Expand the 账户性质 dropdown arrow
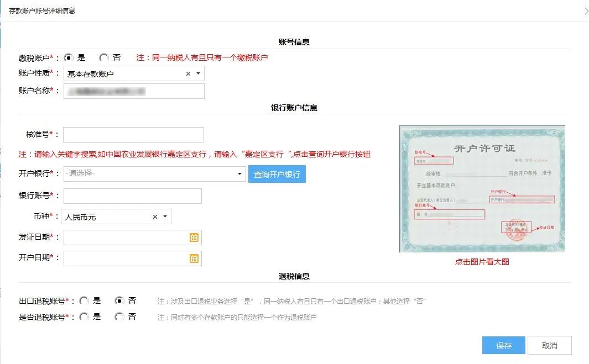 point(198,73)
